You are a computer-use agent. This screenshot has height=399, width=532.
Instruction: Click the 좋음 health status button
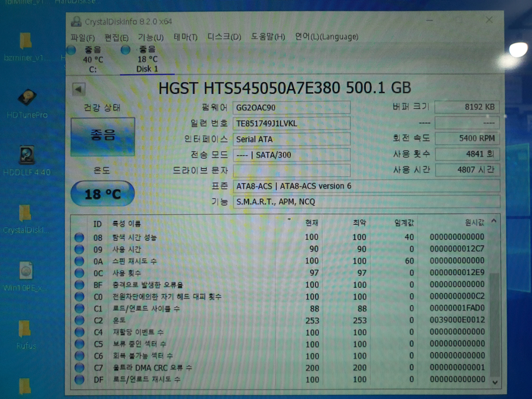tap(103, 137)
